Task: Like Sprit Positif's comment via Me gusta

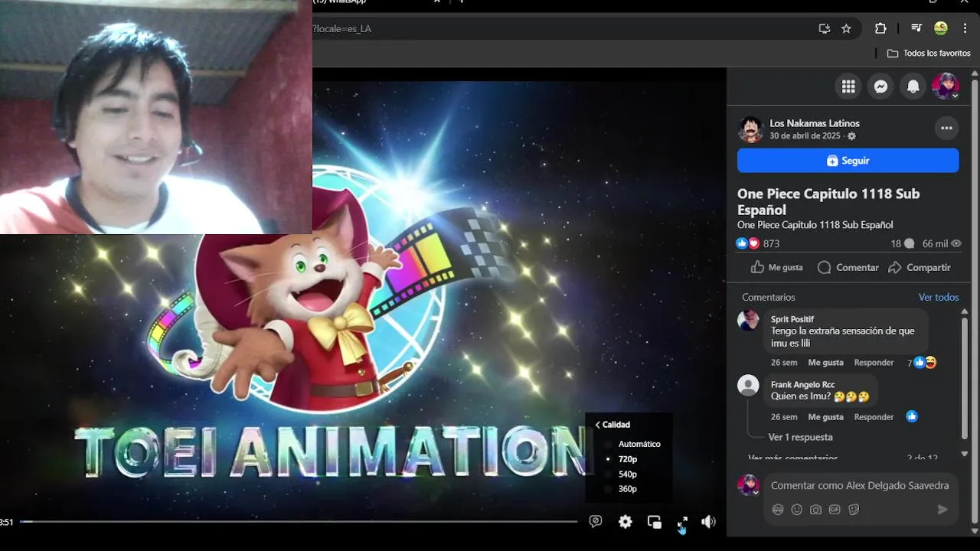Action: coord(825,363)
